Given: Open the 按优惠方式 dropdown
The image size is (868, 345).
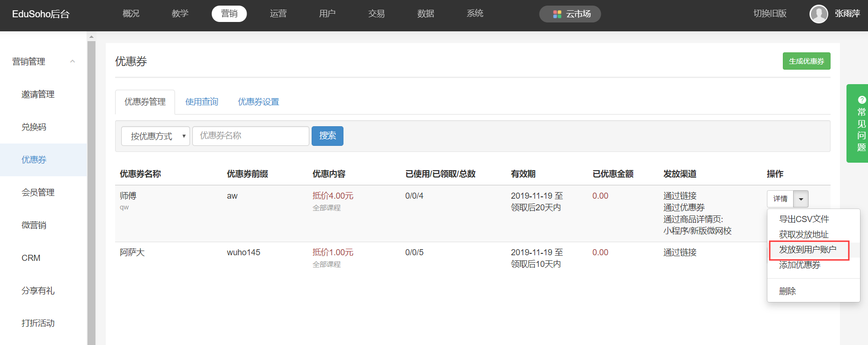Looking at the screenshot, I should tap(155, 136).
